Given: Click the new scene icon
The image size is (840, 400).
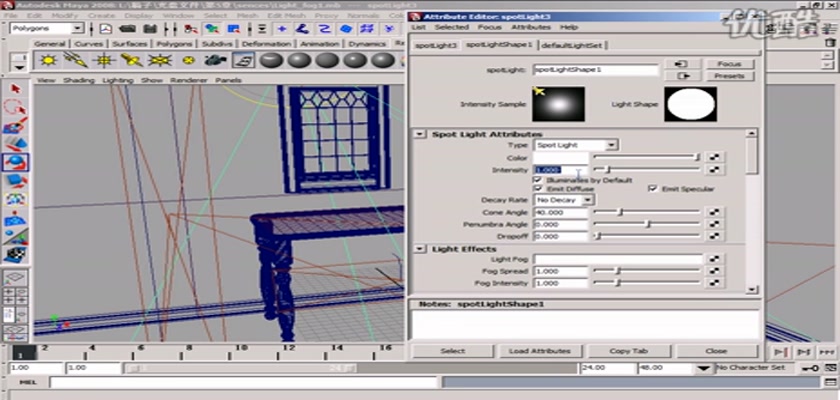Looking at the screenshot, I should pos(107,28).
